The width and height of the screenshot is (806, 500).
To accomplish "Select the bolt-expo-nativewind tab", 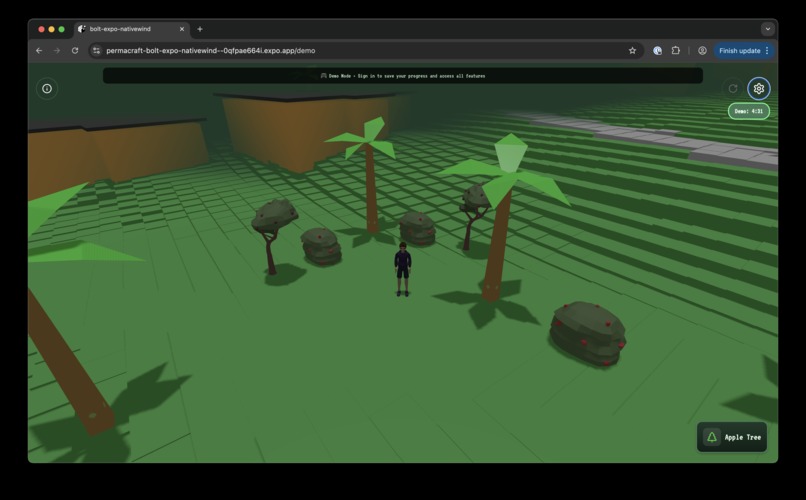I will [132, 29].
